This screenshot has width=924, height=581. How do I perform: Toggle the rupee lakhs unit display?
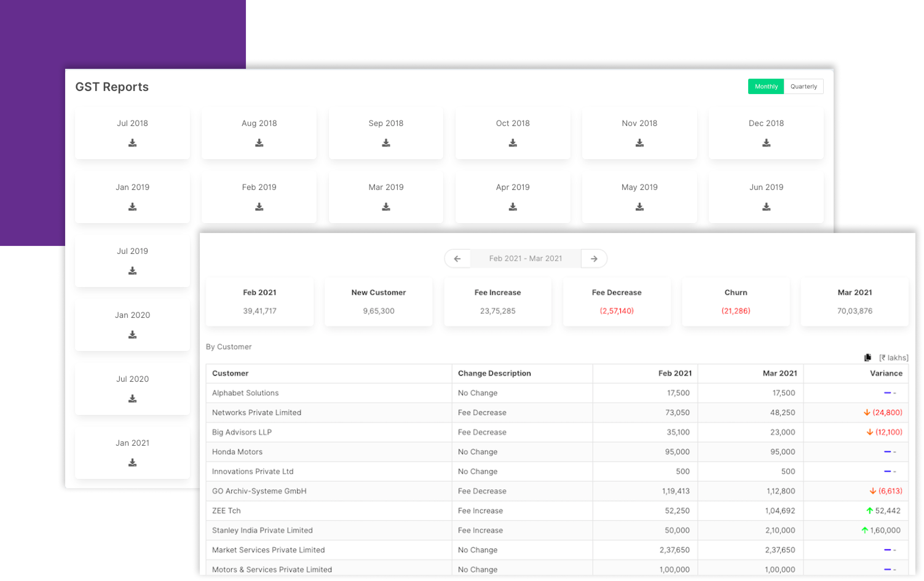(894, 358)
